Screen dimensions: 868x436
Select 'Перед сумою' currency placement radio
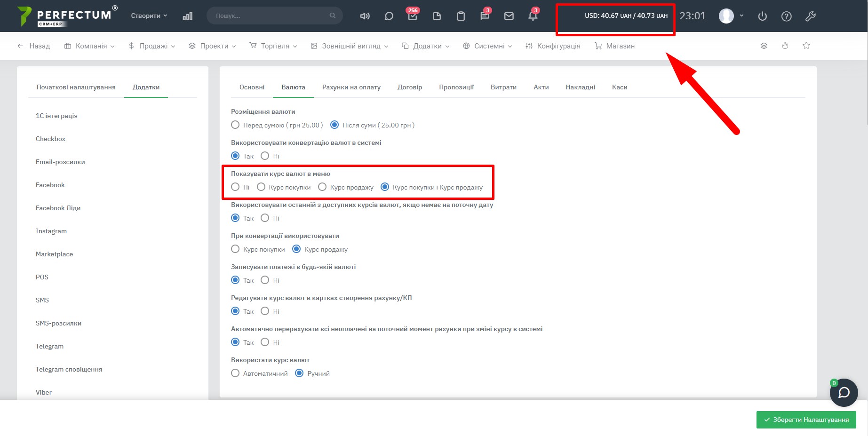pos(235,125)
